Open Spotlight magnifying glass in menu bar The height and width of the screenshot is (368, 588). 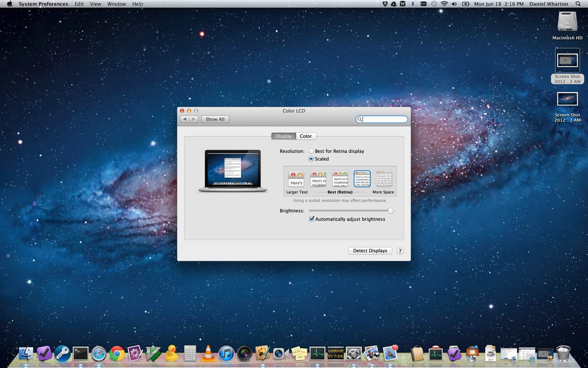(578, 4)
